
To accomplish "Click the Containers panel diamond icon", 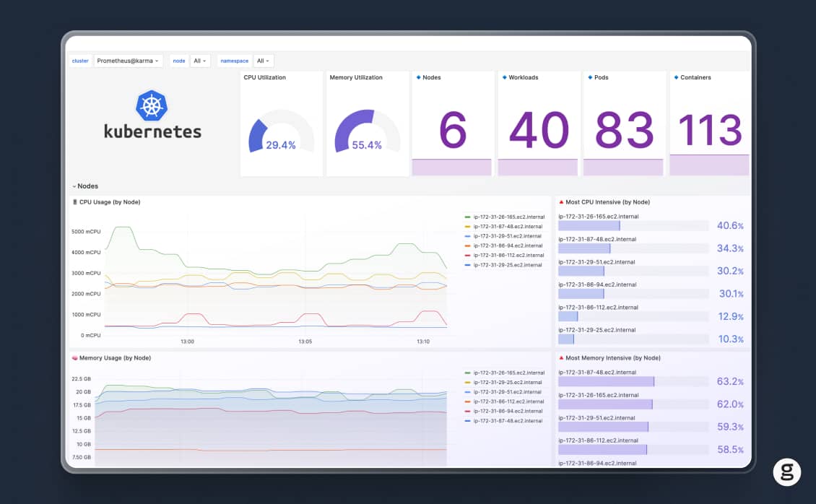I will pyautogui.click(x=676, y=77).
